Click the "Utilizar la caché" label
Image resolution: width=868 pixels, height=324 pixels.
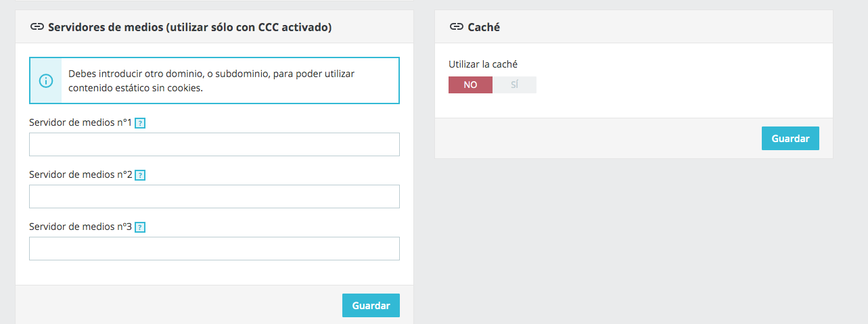pyautogui.click(x=482, y=64)
